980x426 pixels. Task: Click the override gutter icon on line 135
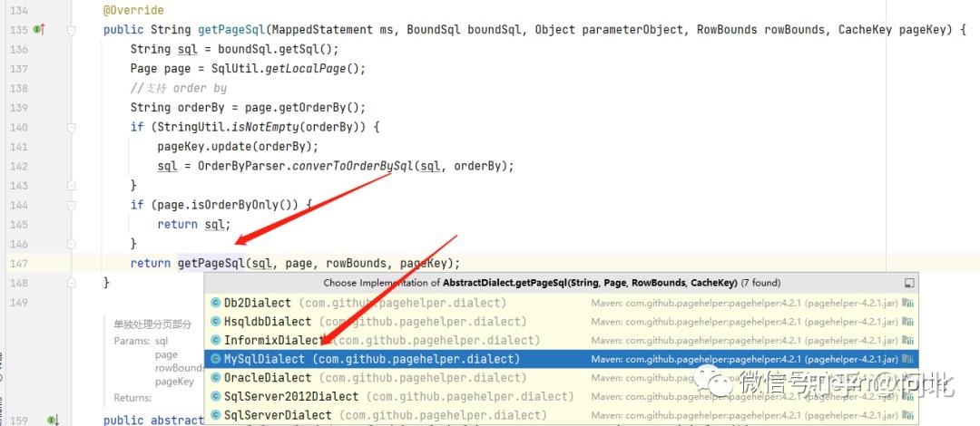38,29
